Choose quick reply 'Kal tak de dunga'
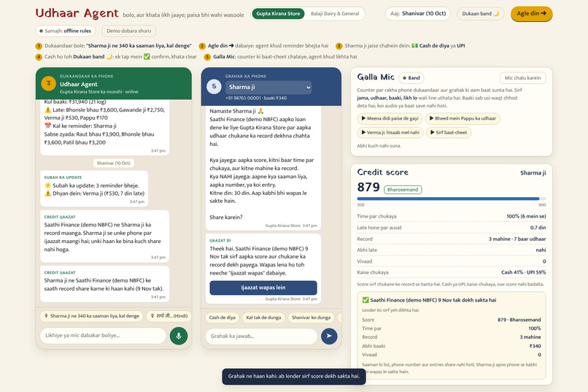 (x=263, y=318)
